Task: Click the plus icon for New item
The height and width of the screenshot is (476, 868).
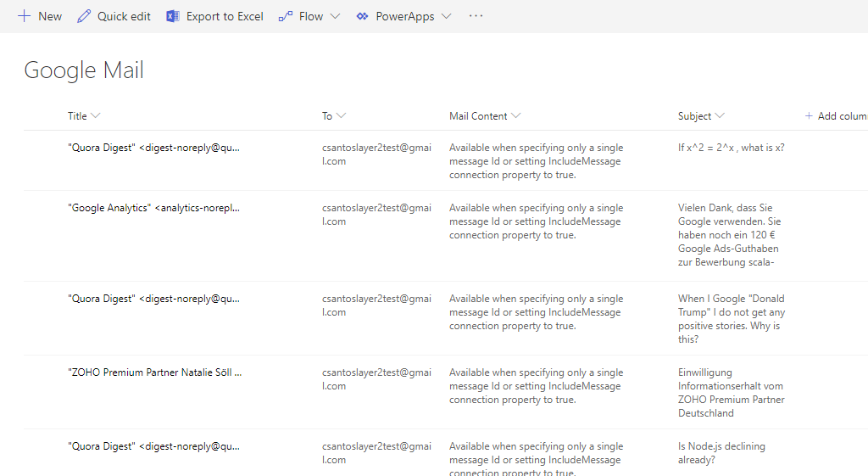Action: click(x=24, y=16)
